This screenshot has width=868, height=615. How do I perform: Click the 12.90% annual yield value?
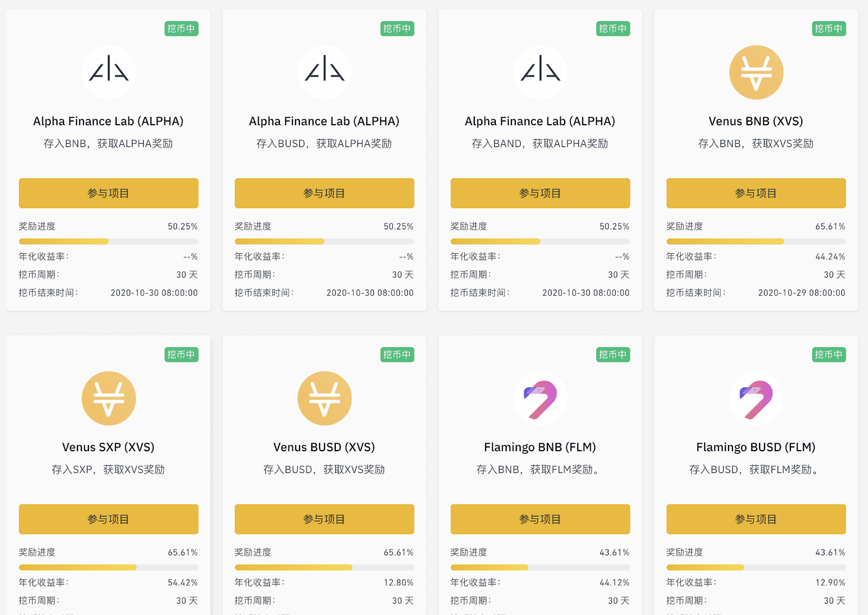pos(831,582)
